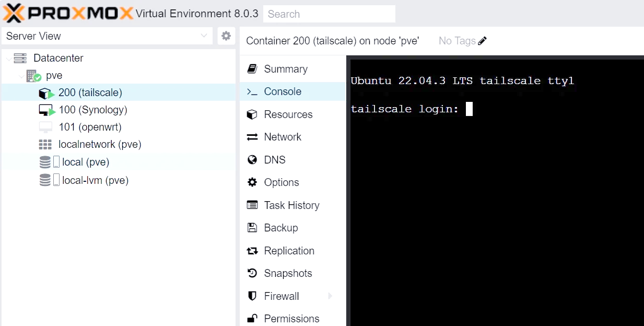Click the Snapshots history icon
The image size is (644, 326).
coord(252,273)
